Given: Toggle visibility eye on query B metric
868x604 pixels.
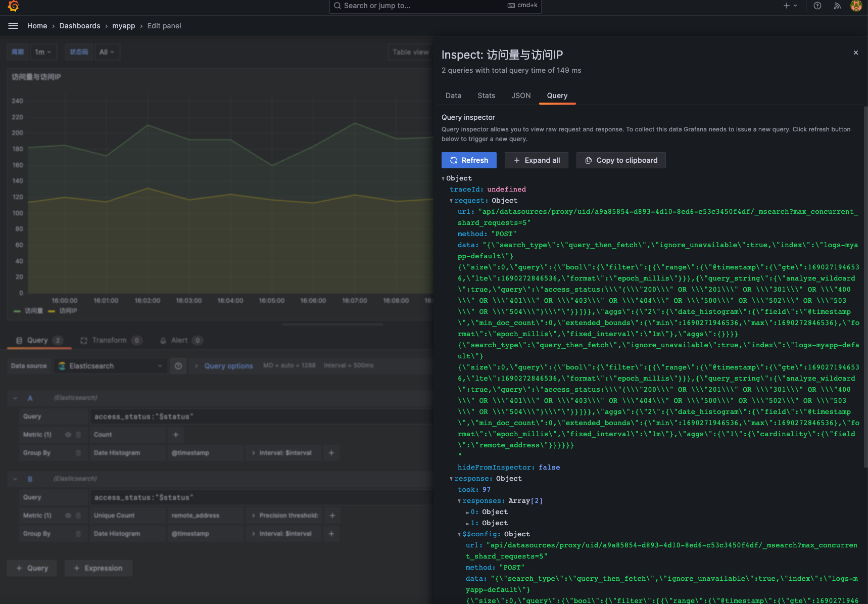Looking at the screenshot, I should tap(68, 516).
